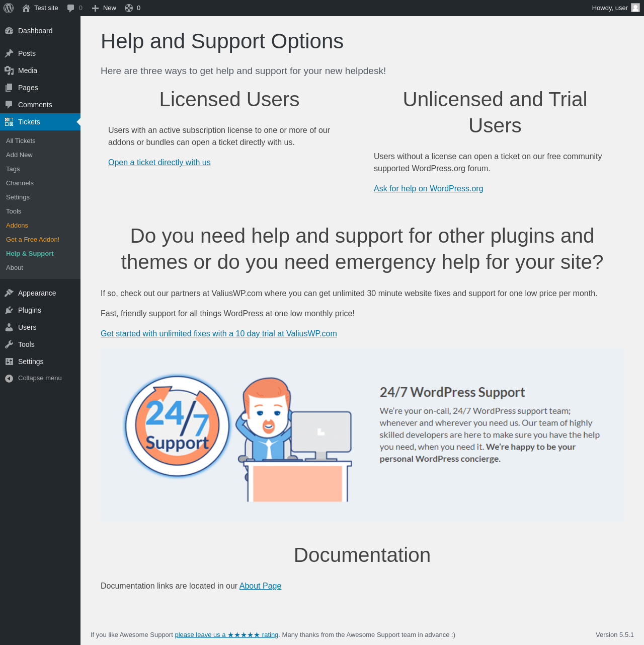Click the Help and Support Options heading
This screenshot has width=644, height=645.
coord(222,41)
